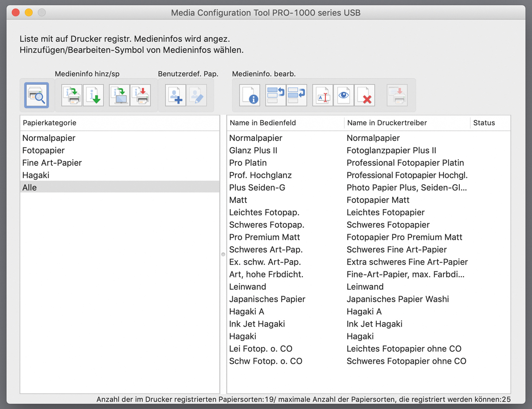This screenshot has height=409, width=532.
Task: Select the Fine Art-Papier category
Action: pos(52,163)
